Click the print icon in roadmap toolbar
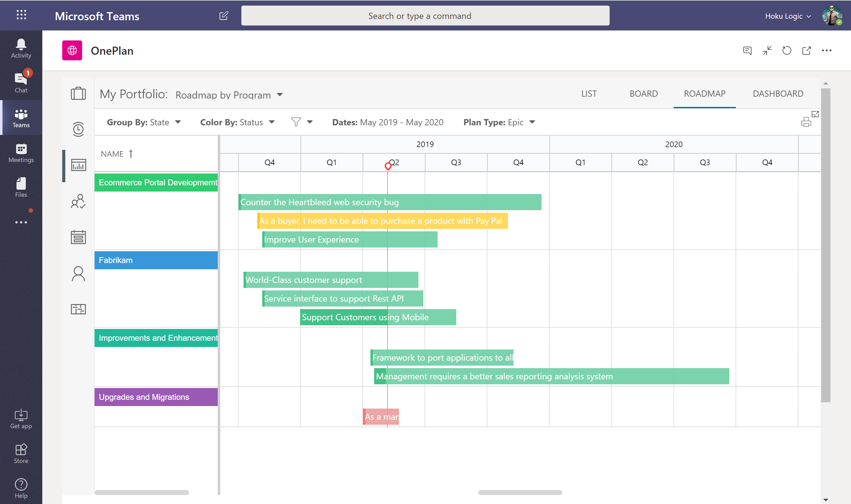Image resolution: width=851 pixels, height=504 pixels. [x=806, y=122]
